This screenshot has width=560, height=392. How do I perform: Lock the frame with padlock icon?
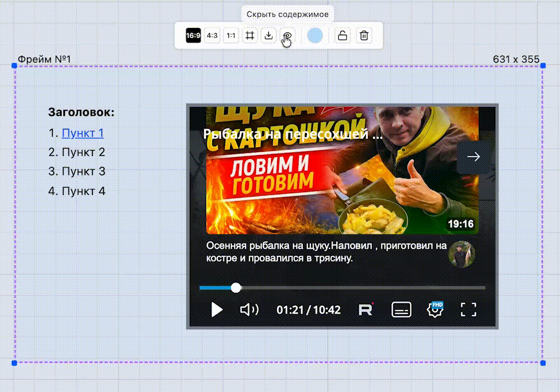[342, 36]
